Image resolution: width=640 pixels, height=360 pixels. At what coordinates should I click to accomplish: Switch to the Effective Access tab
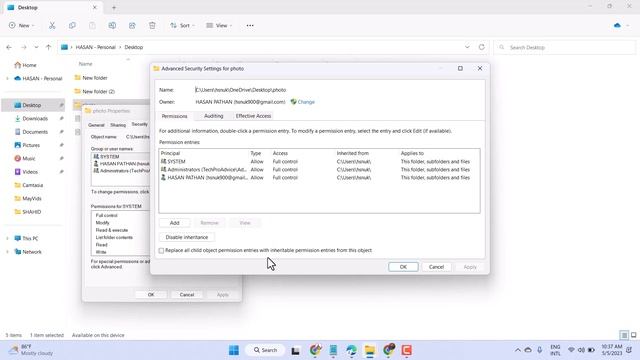[253, 116]
